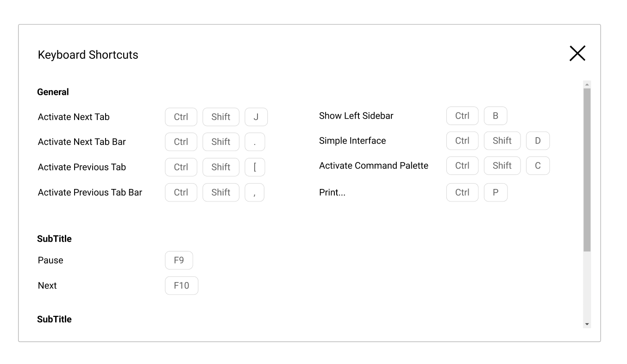Click the Shift key badge for Activate Next Tab

coord(221,117)
